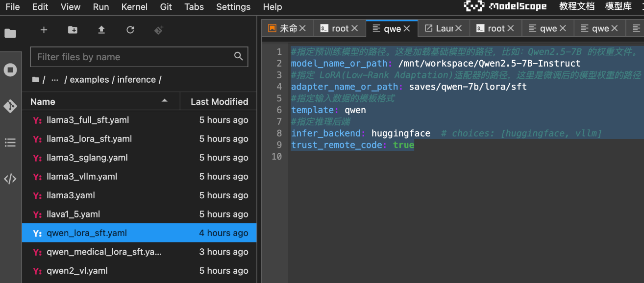This screenshot has width=644, height=283.
Task: Click the New Launcher plus icon
Action: pyautogui.click(x=44, y=30)
